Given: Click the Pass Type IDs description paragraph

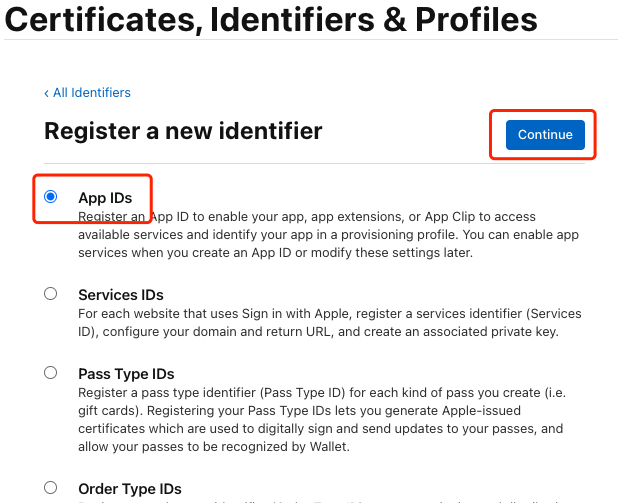Looking at the screenshot, I should [x=320, y=420].
